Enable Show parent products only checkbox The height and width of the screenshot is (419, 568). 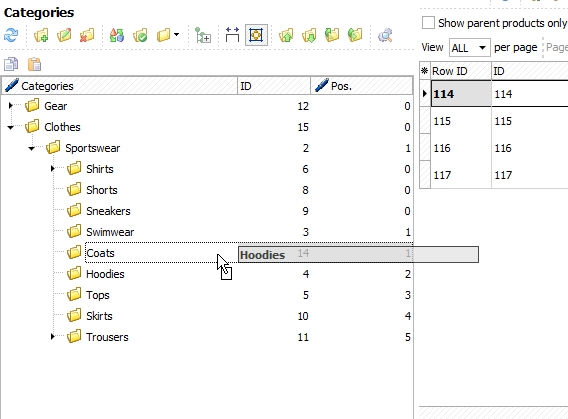428,23
